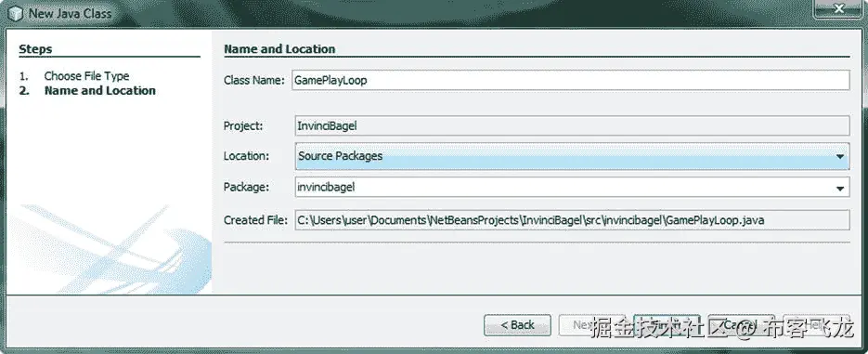Click the Finish button
The width and height of the screenshot is (868, 354).
(667, 325)
